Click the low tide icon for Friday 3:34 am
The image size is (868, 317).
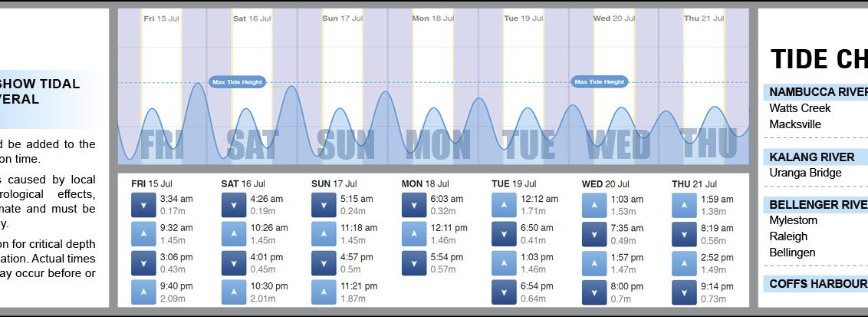point(143,205)
